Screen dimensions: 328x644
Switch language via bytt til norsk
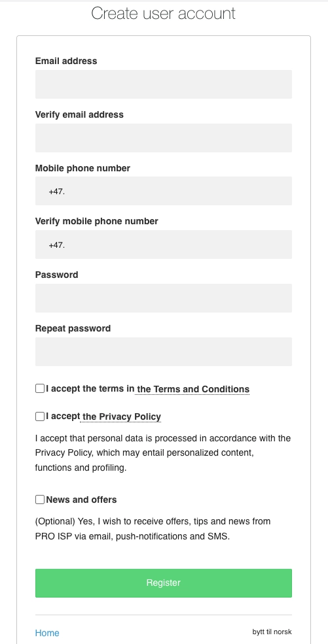pyautogui.click(x=272, y=632)
